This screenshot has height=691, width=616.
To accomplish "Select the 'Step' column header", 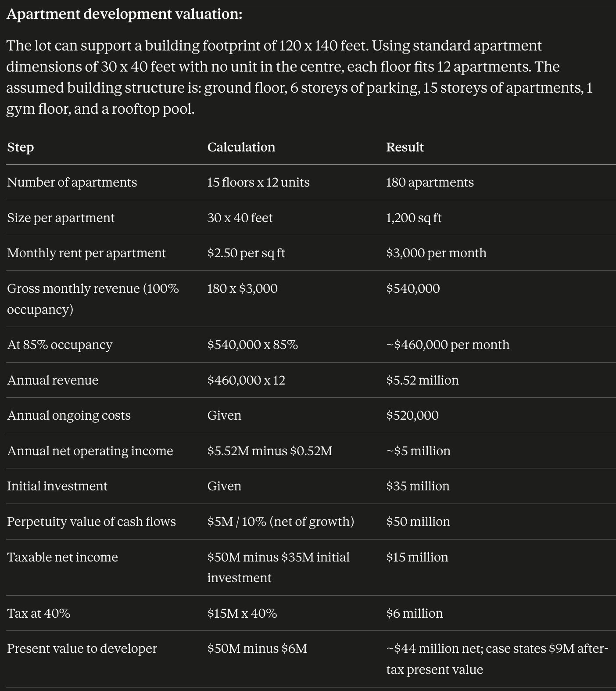I will click(x=21, y=147).
